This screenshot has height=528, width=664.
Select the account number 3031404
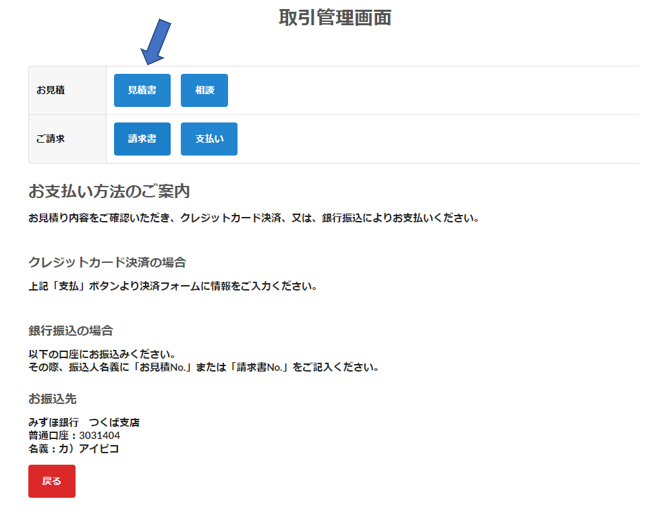click(100, 435)
